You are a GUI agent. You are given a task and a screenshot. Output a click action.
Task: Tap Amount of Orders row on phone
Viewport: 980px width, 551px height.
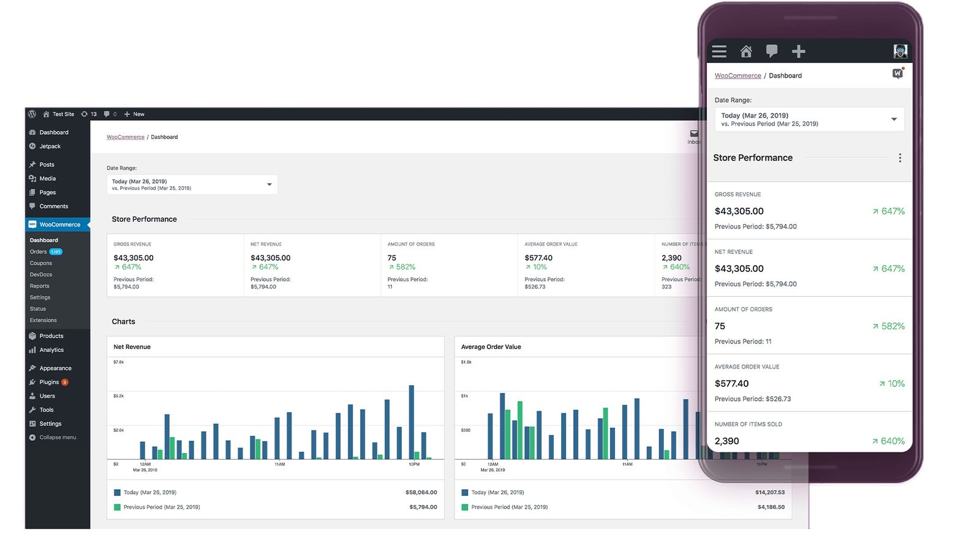(809, 326)
